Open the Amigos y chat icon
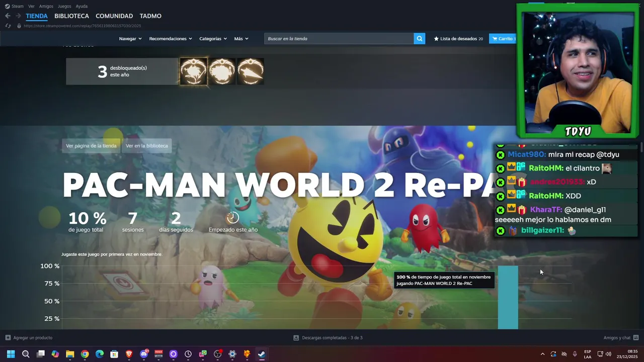 636,338
